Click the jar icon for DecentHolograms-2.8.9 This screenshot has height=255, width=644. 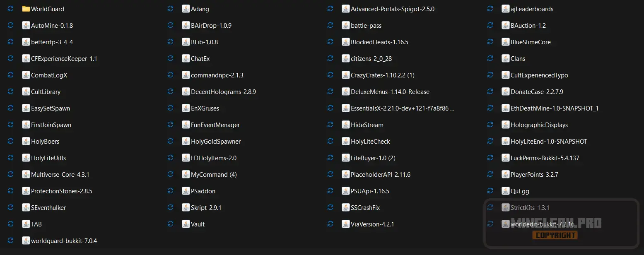[x=186, y=91]
